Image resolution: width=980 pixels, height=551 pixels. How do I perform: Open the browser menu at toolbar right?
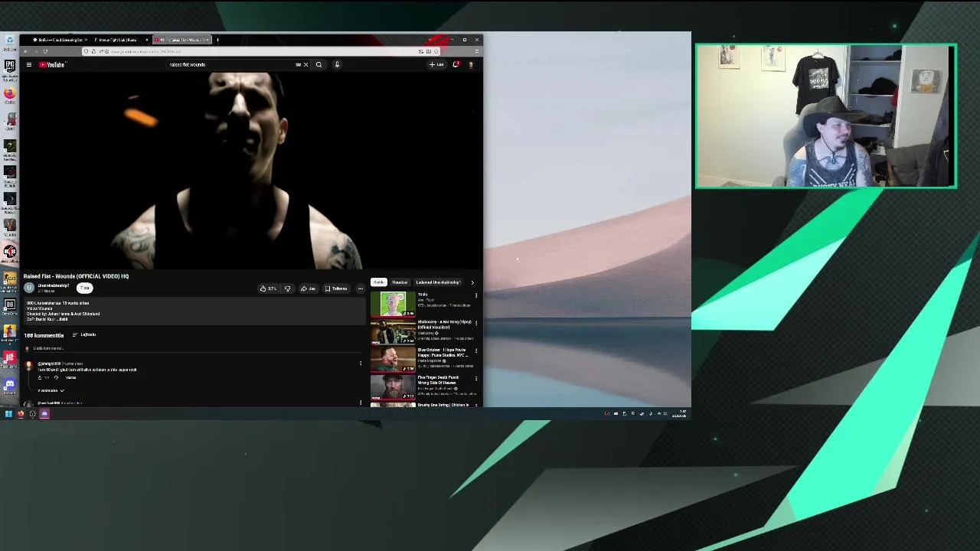(x=476, y=51)
